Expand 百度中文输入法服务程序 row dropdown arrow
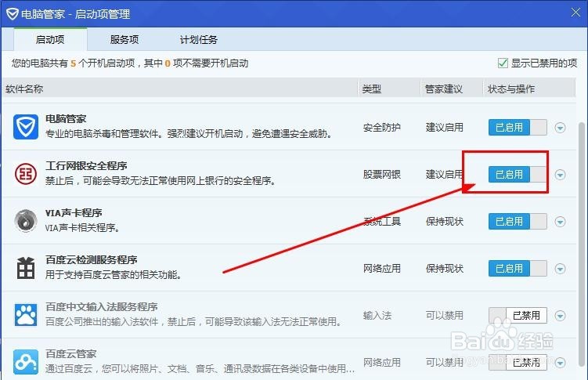Image resolution: width=588 pixels, height=380 pixels. point(561,316)
